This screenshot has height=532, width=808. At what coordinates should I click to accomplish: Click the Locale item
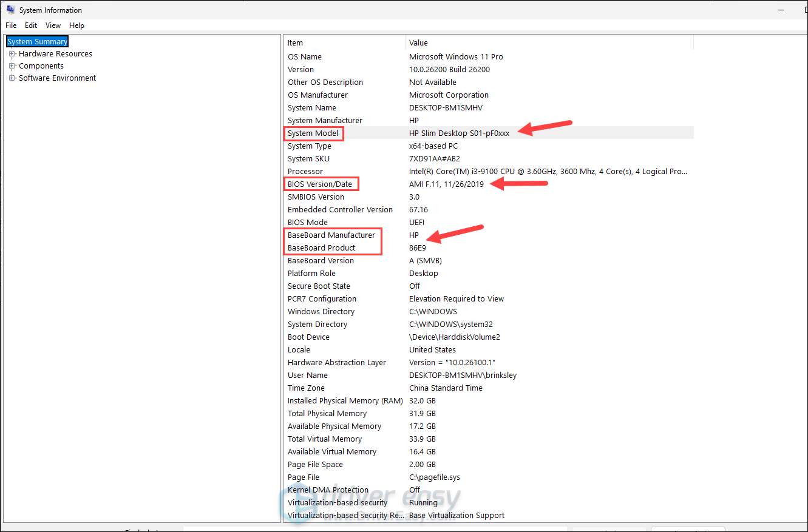coord(299,349)
